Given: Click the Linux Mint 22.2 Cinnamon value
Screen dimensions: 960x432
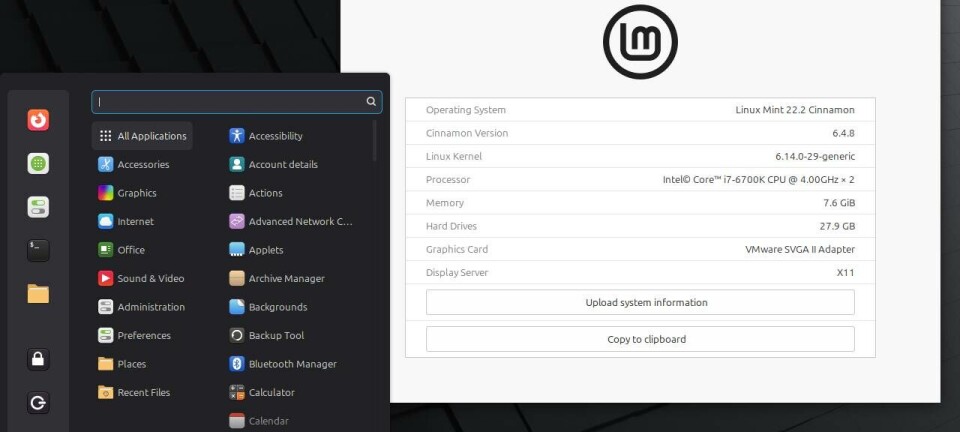Looking at the screenshot, I should (x=795, y=110).
